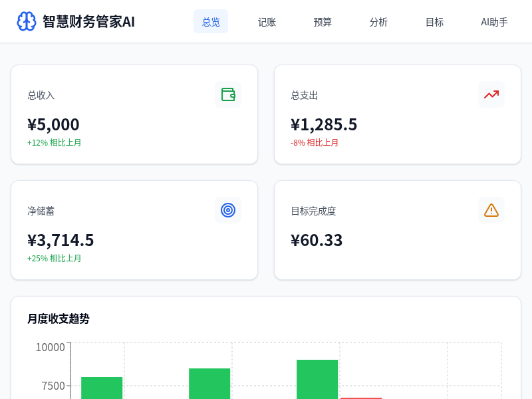Click the +12% 相比上月 text
Image resolution: width=532 pixels, height=399 pixels.
click(x=55, y=142)
